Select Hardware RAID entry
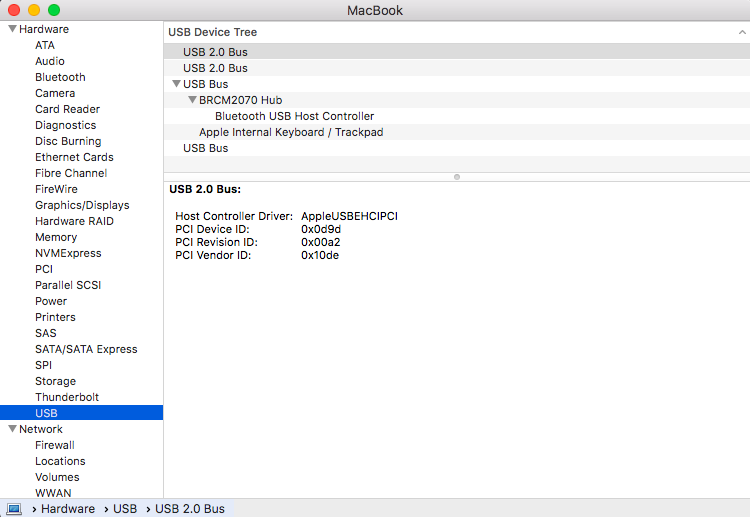 (74, 221)
